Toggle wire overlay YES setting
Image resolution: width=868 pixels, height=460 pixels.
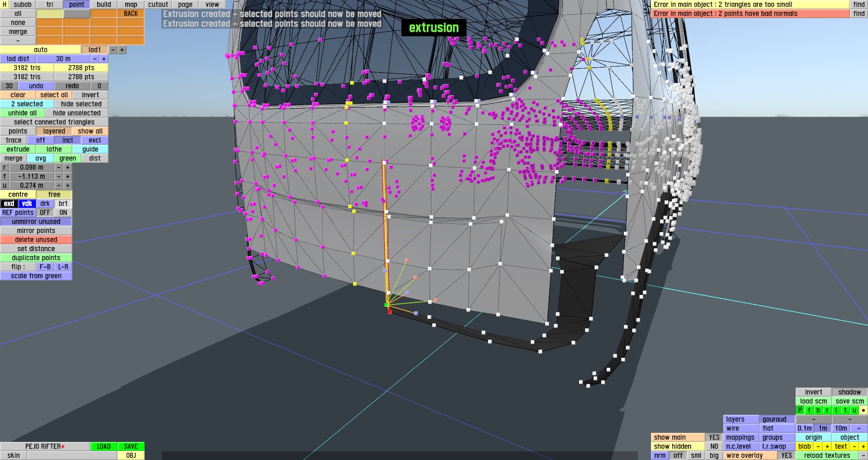pyautogui.click(x=787, y=455)
